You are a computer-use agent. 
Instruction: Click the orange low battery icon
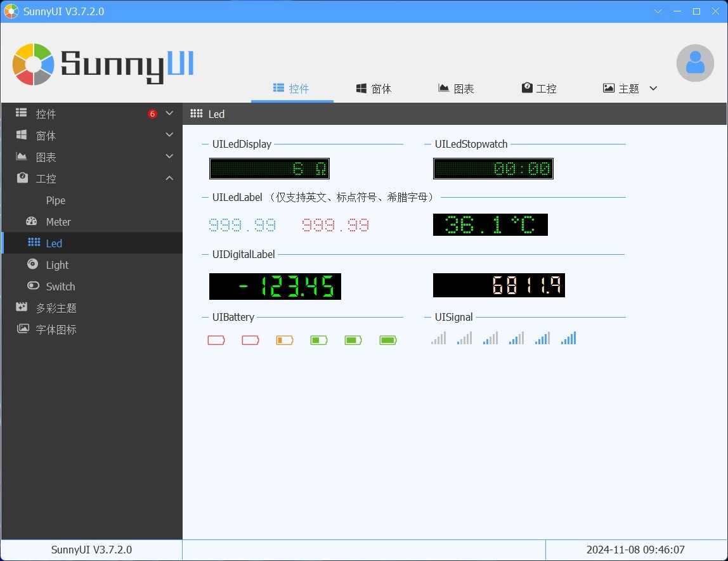[285, 340]
